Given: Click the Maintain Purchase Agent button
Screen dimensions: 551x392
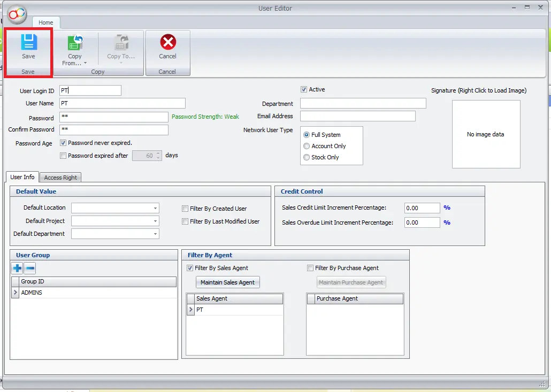Looking at the screenshot, I should [x=351, y=282].
